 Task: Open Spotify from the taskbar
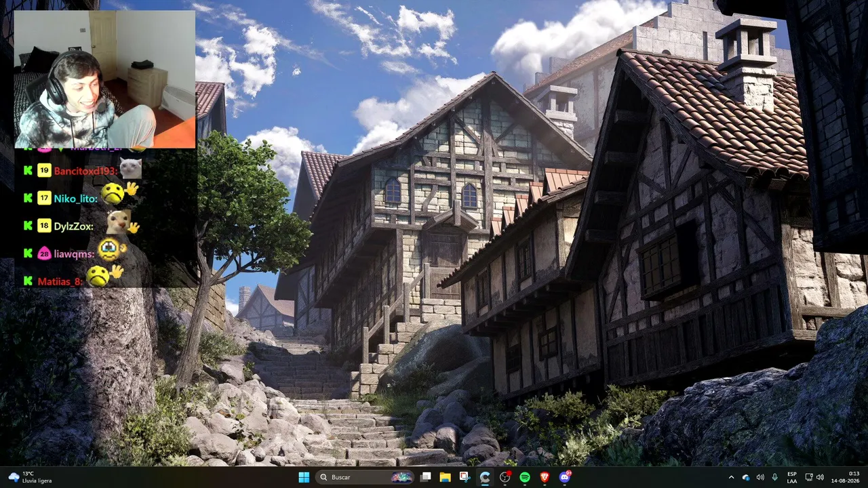click(525, 477)
